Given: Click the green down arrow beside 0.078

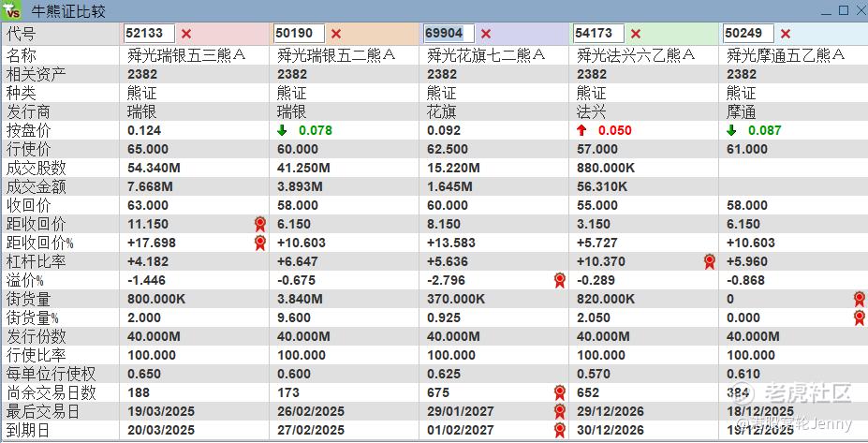Looking at the screenshot, I should click(283, 131).
